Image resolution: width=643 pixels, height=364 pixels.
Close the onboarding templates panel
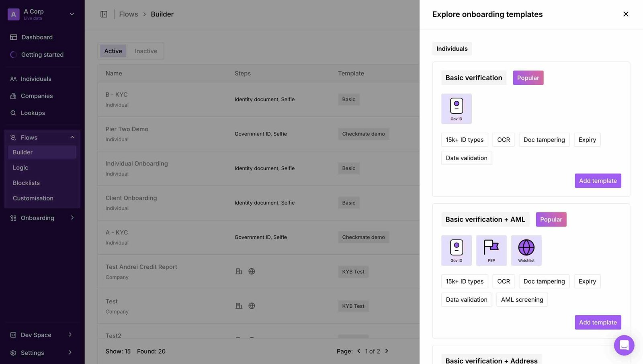(x=626, y=14)
